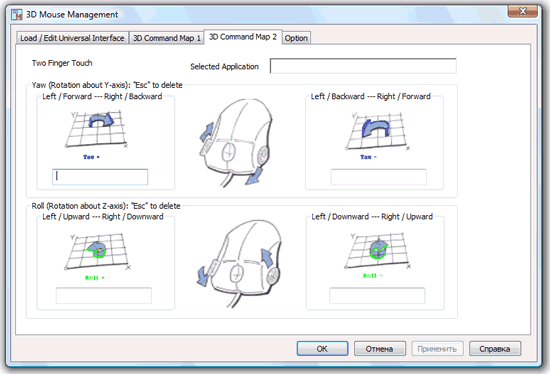Image resolution: width=550 pixels, height=374 pixels.
Task: Click the Применить apply button
Action: [437, 349]
